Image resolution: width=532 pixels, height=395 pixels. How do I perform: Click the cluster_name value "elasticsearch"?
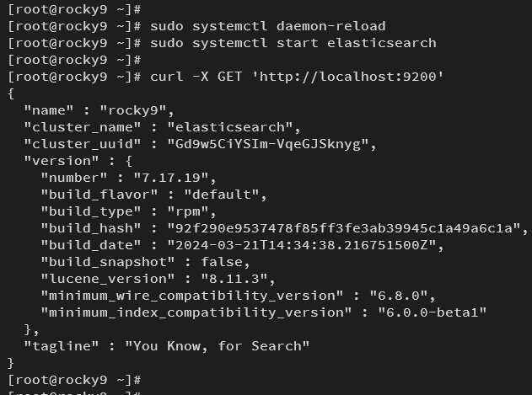[234, 127]
